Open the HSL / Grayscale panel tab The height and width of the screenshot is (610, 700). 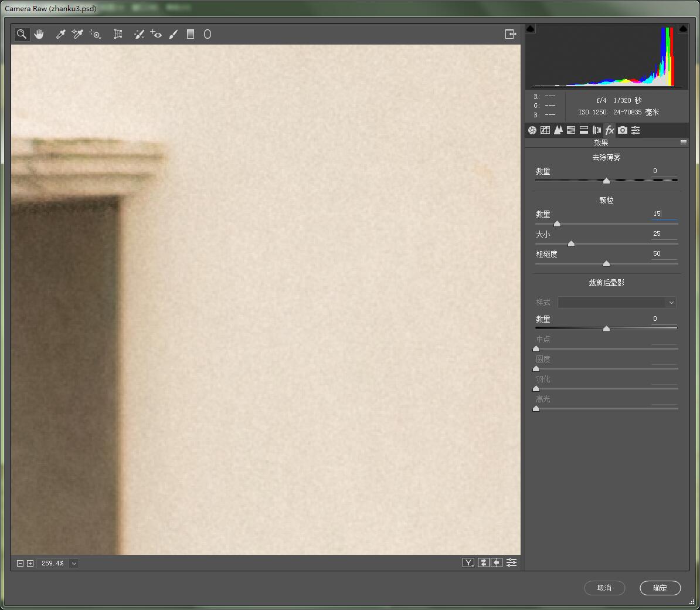click(571, 130)
